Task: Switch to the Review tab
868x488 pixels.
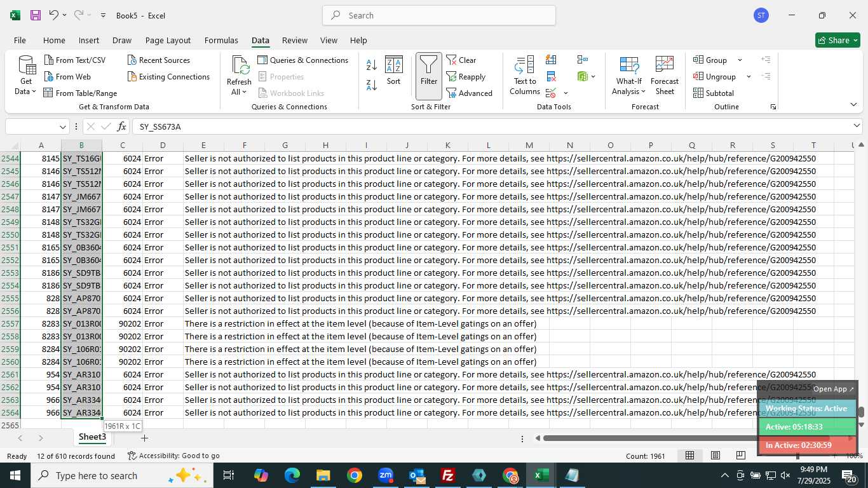Action: 295,40
